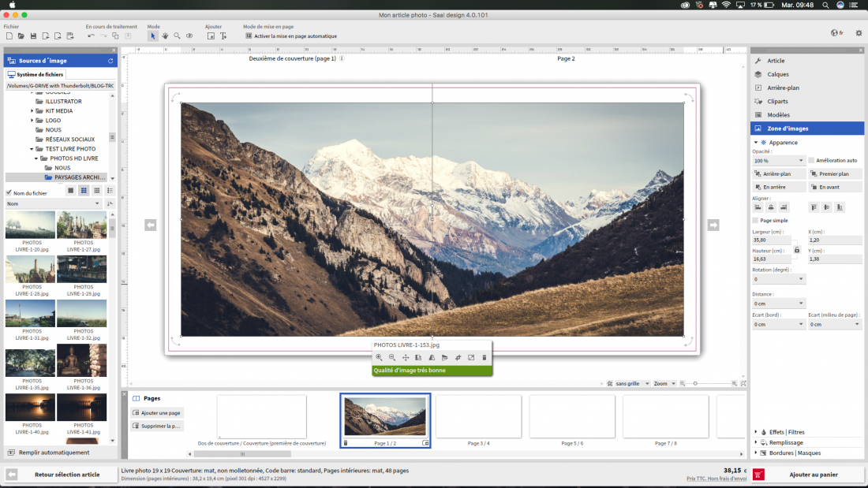The width and height of the screenshot is (868, 488).
Task: Click the red shopping cart icon
Action: point(758,474)
